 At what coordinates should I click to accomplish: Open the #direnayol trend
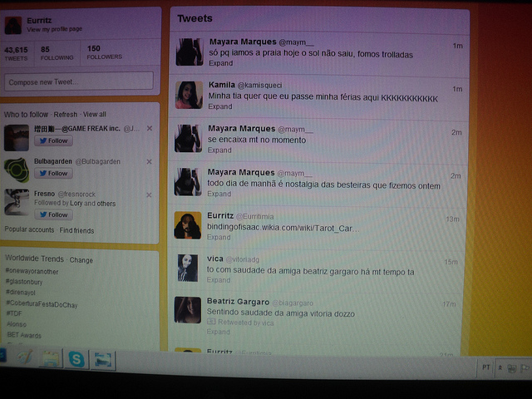(x=21, y=293)
